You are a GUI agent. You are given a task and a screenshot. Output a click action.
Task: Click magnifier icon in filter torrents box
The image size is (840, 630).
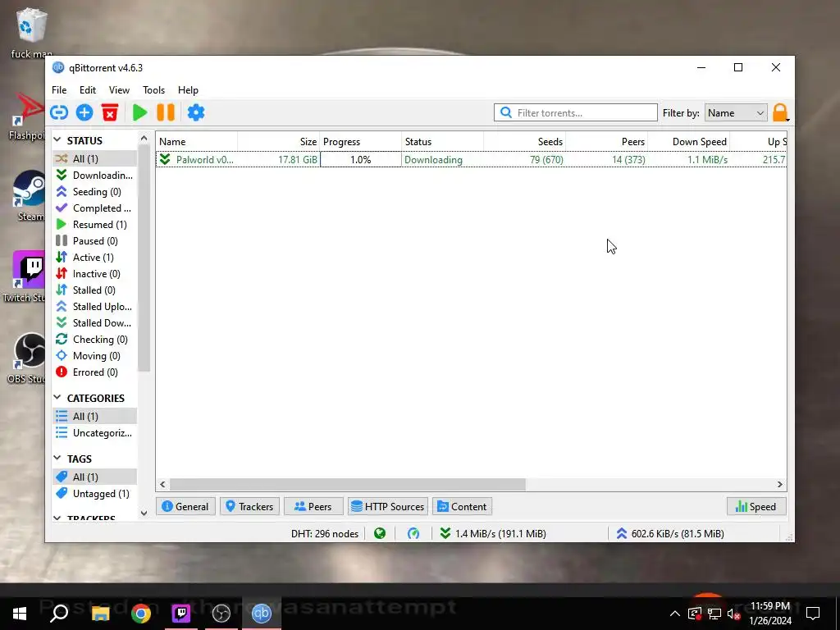pos(505,112)
